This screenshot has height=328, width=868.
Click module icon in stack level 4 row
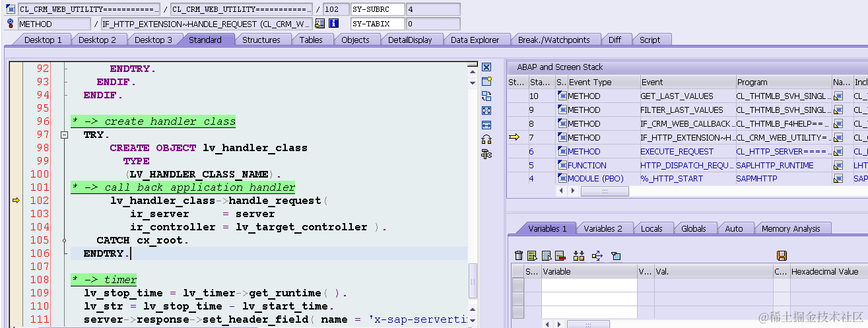point(562,179)
